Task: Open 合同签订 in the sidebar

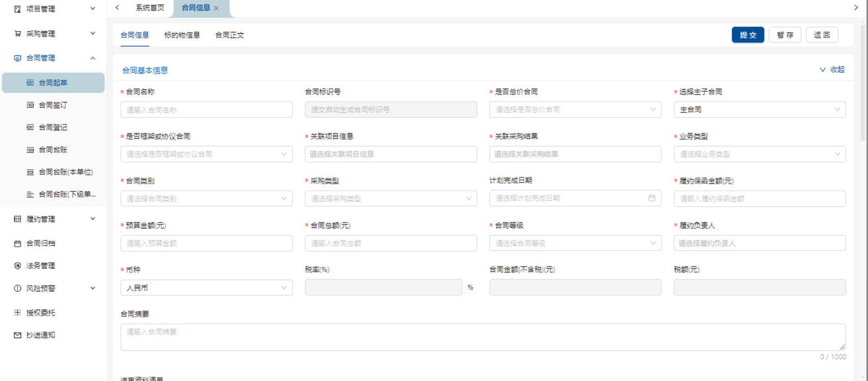Action: [53, 105]
